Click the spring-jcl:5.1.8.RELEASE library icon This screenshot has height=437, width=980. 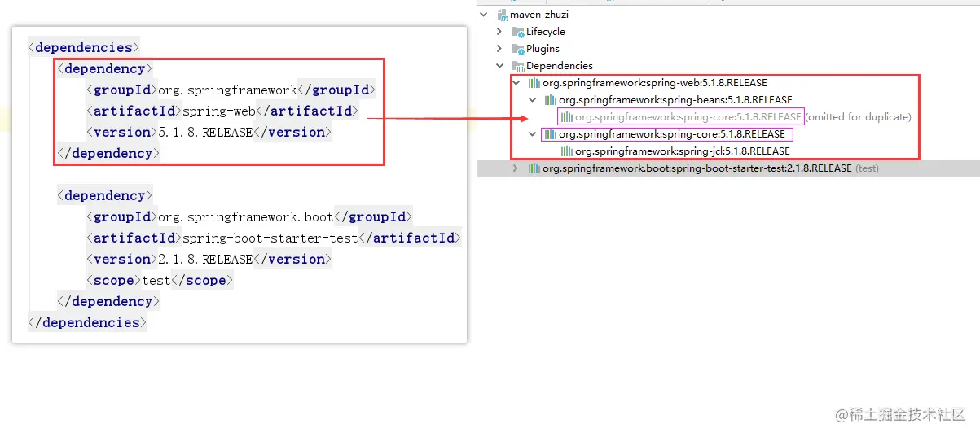[x=567, y=151]
